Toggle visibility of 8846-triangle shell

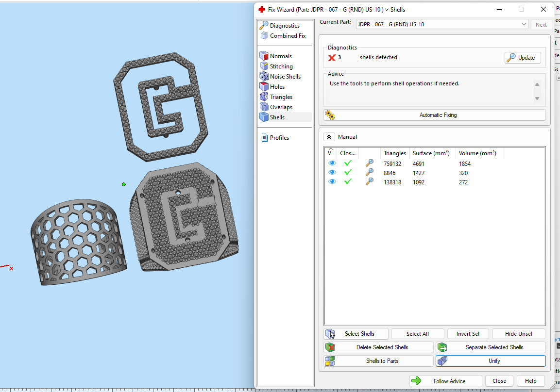pyautogui.click(x=332, y=173)
